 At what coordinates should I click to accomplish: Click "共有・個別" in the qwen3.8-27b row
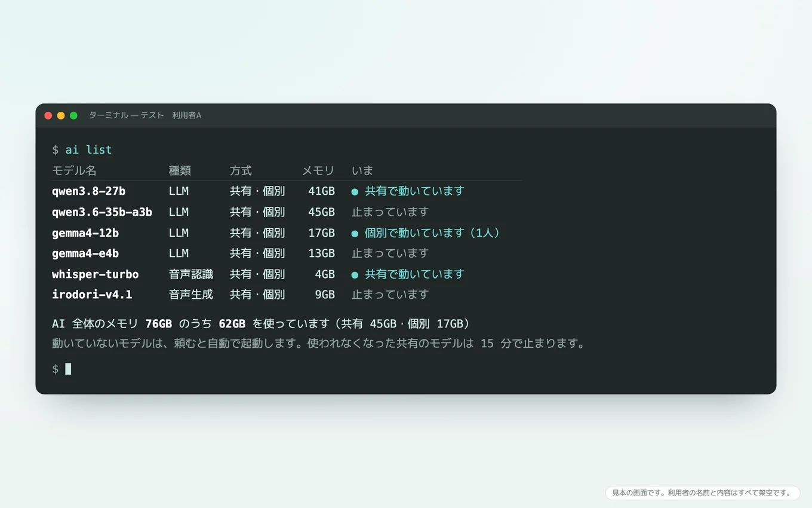coord(257,191)
